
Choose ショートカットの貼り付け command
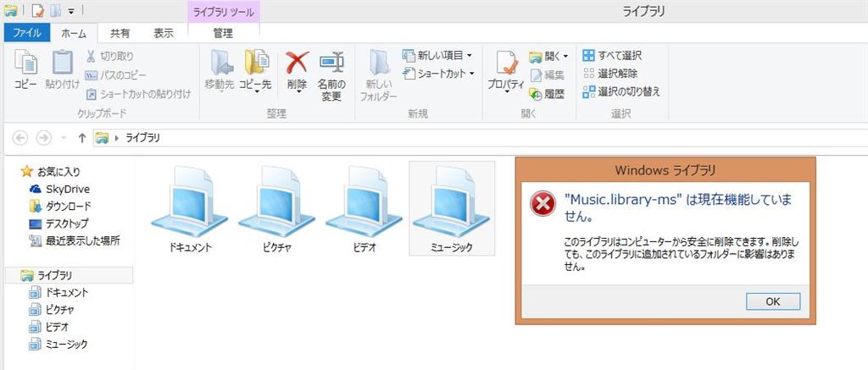click(138, 94)
